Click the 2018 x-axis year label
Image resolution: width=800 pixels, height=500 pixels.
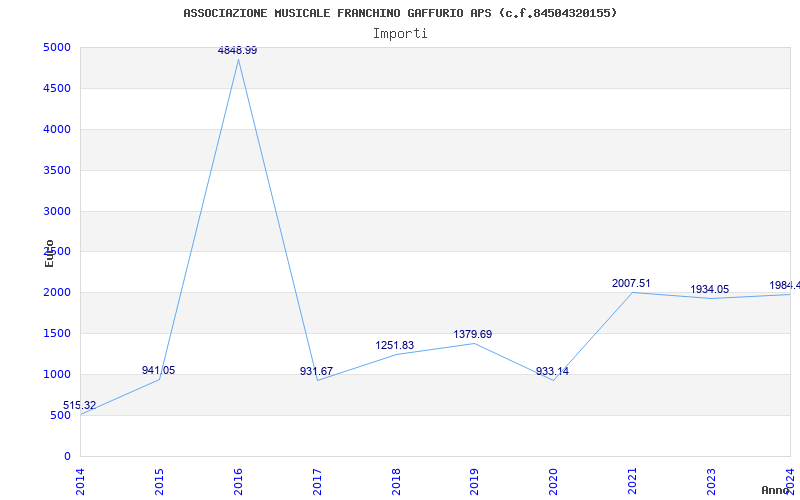pyautogui.click(x=395, y=482)
